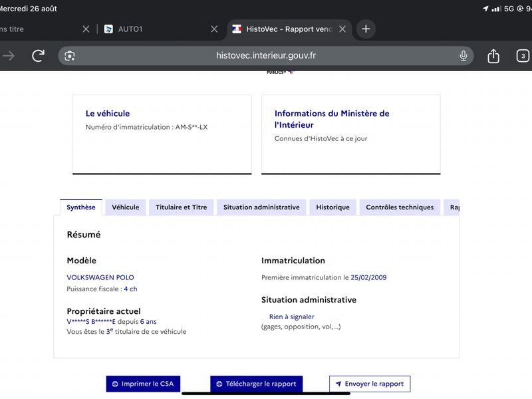Click the Envoyer le rapport button

(370, 384)
